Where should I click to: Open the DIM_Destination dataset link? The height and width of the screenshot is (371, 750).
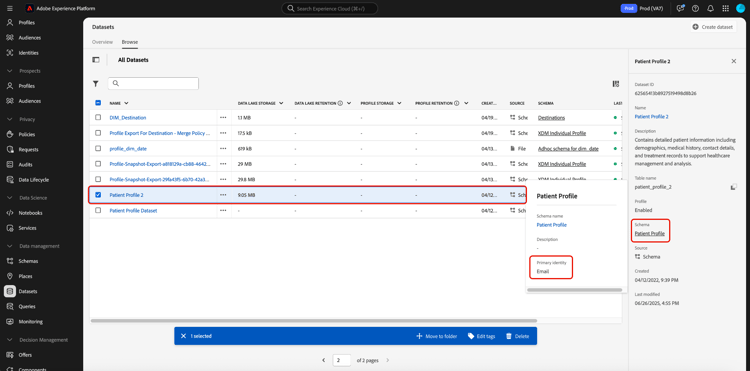click(x=128, y=118)
